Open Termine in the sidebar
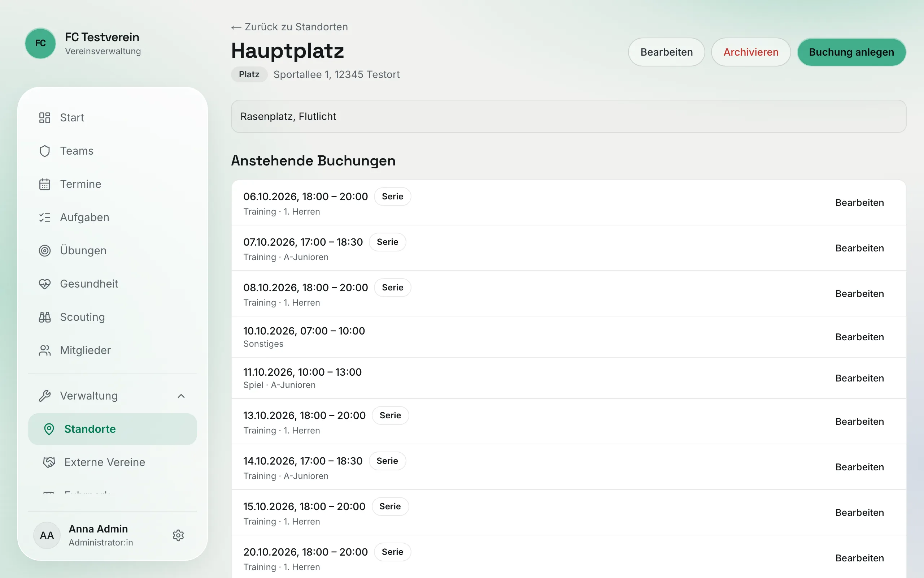The image size is (924, 578). pyautogui.click(x=113, y=184)
